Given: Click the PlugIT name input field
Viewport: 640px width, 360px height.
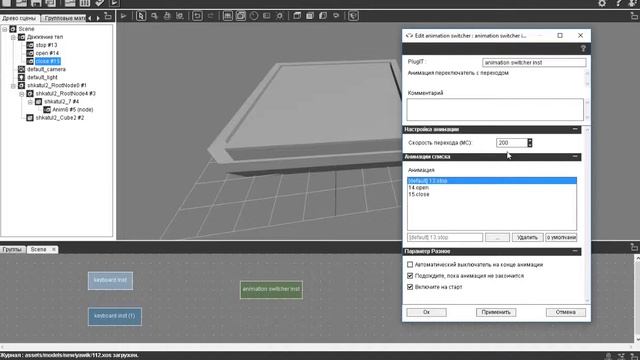Looking at the screenshot, I should click(x=534, y=62).
